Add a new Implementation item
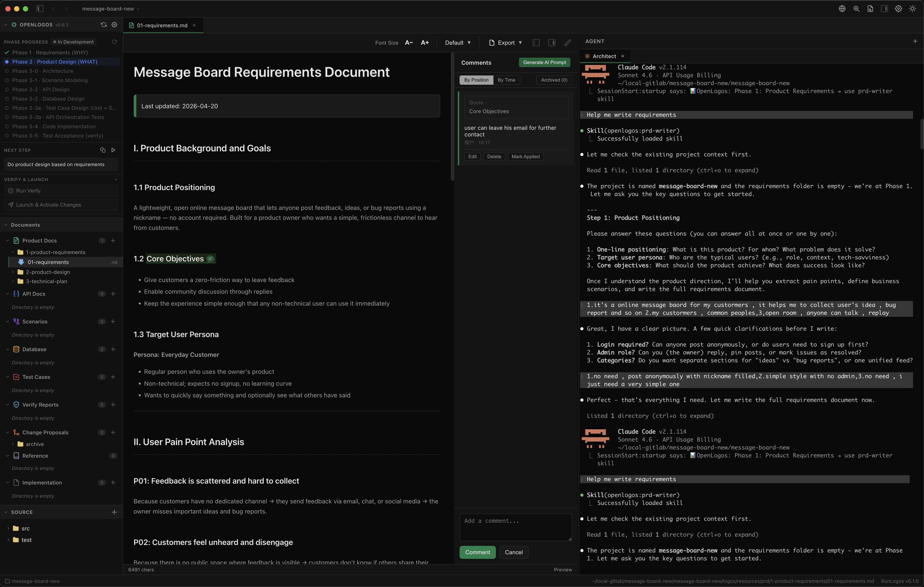 coord(113,482)
